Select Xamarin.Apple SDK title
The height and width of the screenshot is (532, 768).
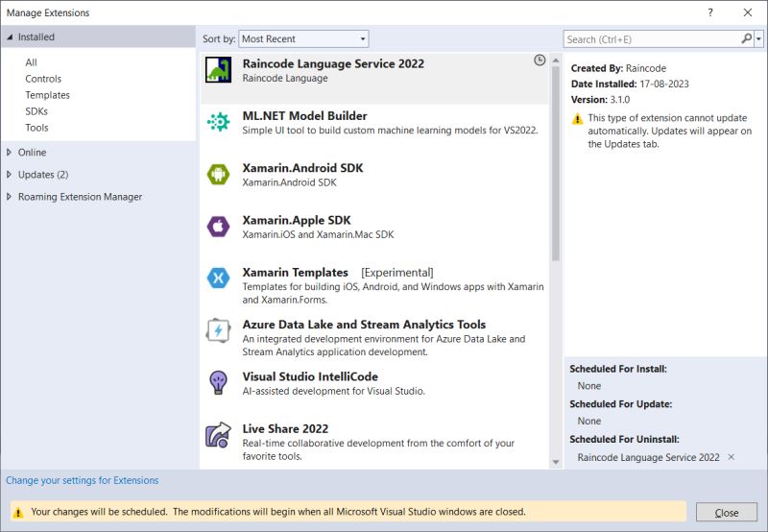(297, 220)
